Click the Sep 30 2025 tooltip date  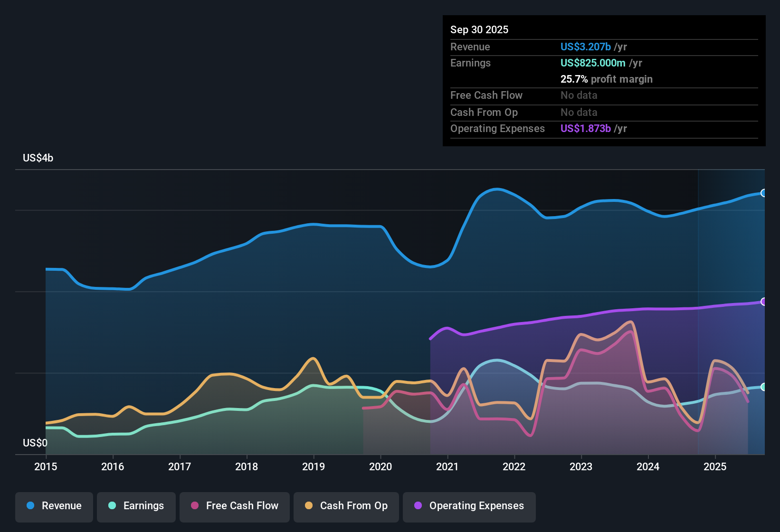[479, 29]
